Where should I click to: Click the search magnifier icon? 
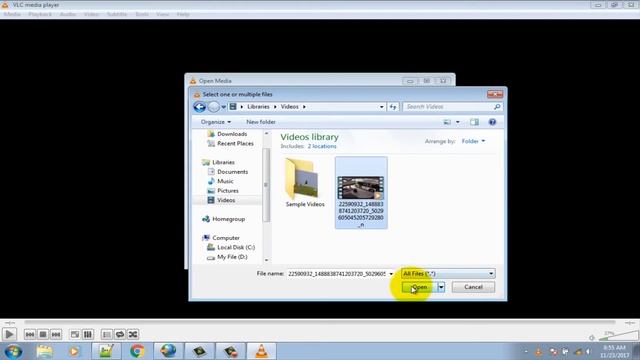(497, 107)
